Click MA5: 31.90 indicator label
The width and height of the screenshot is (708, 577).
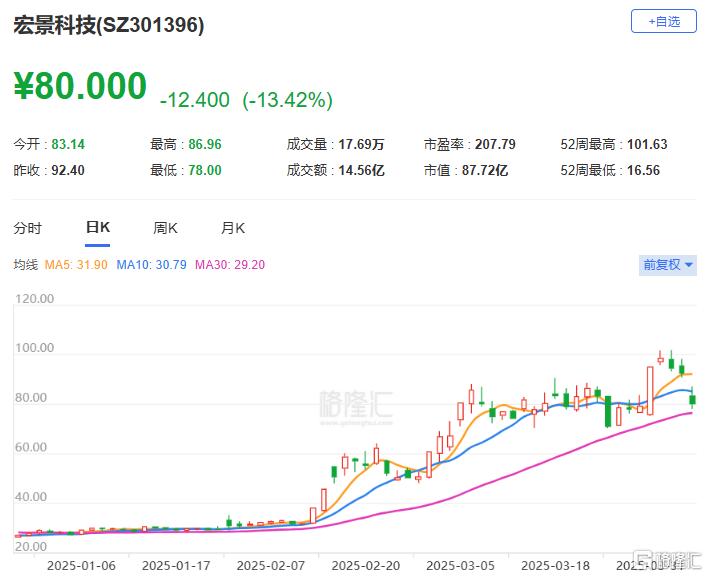tap(76, 265)
